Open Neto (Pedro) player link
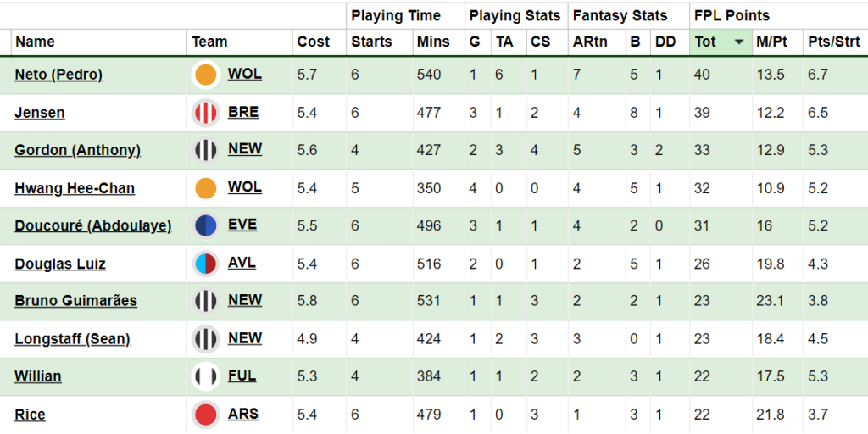Image resolution: width=868 pixels, height=434 pixels. coord(58,75)
